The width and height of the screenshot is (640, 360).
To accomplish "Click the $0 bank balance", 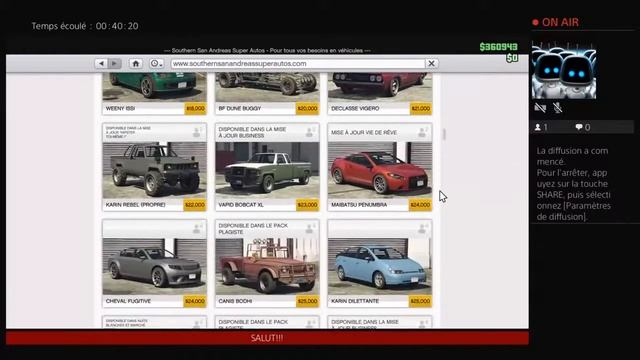I will pos(512,58).
